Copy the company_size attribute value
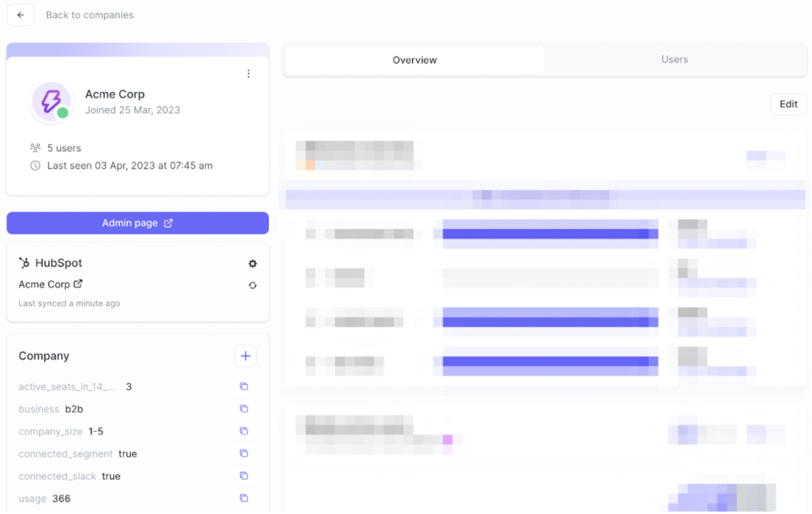 pos(244,431)
